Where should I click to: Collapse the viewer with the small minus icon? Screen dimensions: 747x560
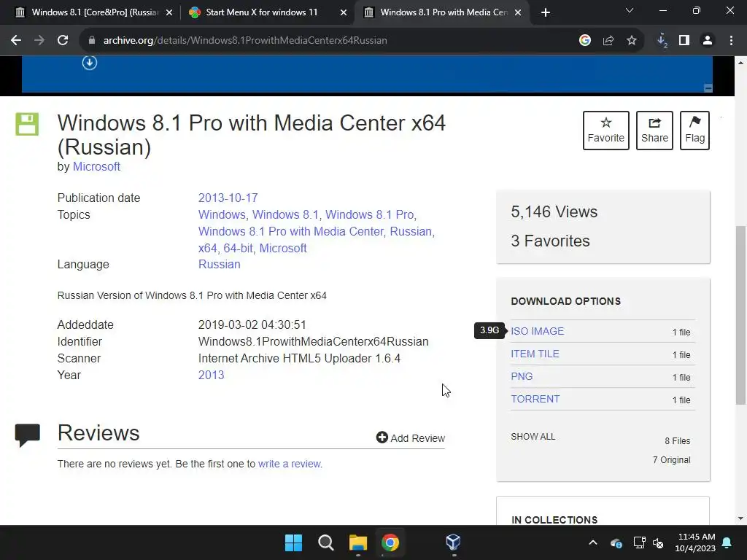click(x=708, y=88)
